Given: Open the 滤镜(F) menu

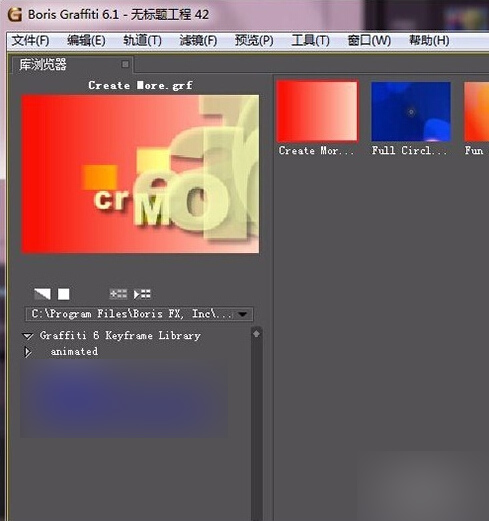Looking at the screenshot, I should coord(198,41).
